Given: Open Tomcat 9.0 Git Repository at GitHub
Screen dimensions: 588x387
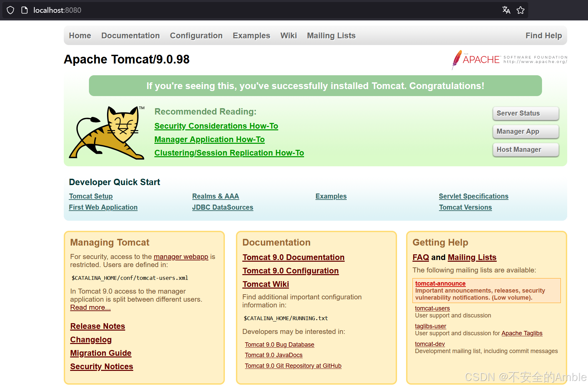Looking at the screenshot, I should (x=293, y=366).
